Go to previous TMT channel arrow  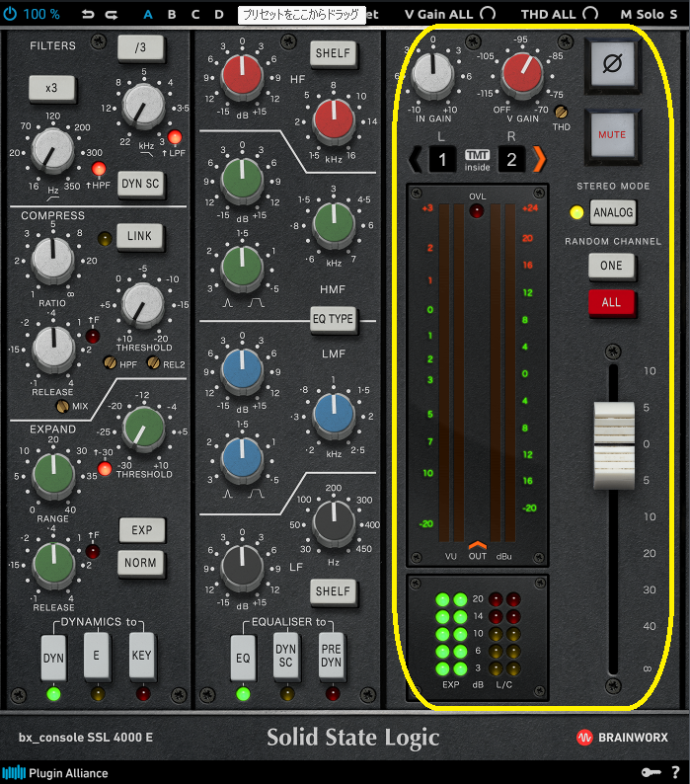pos(415,160)
